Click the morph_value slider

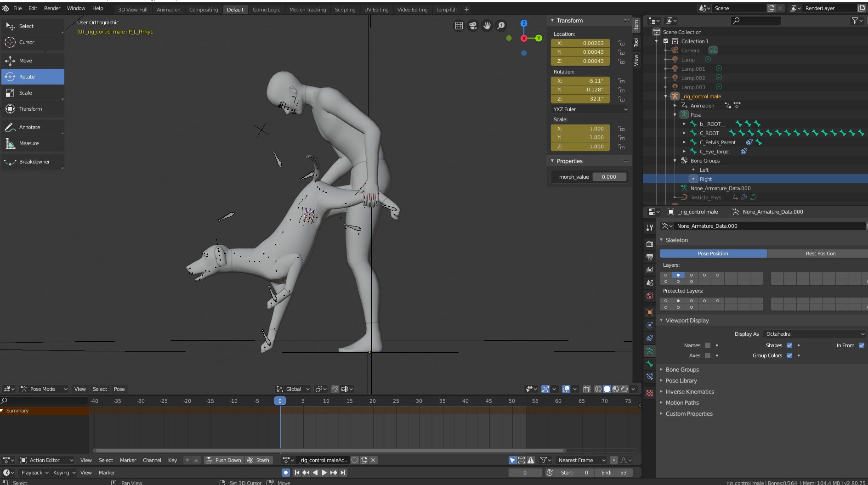(x=609, y=177)
